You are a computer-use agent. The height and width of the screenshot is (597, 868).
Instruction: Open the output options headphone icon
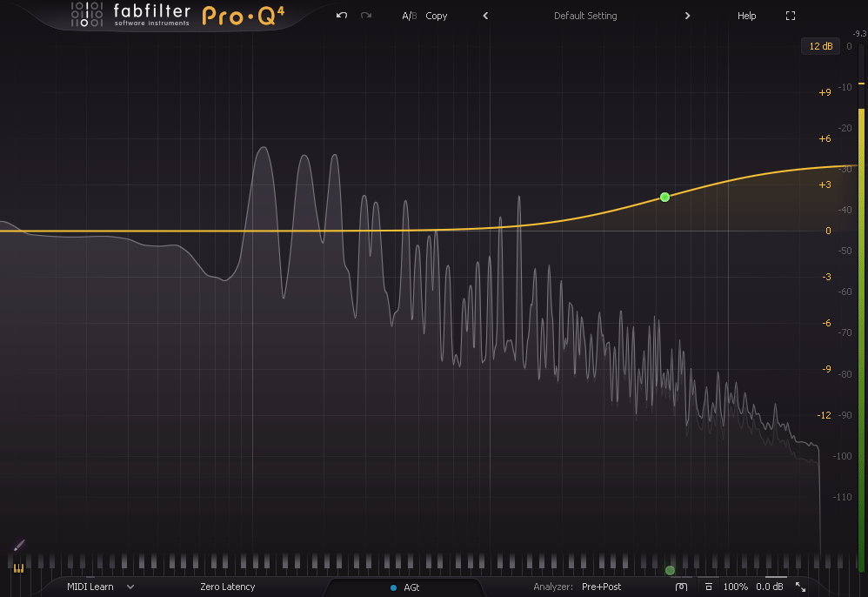(682, 587)
